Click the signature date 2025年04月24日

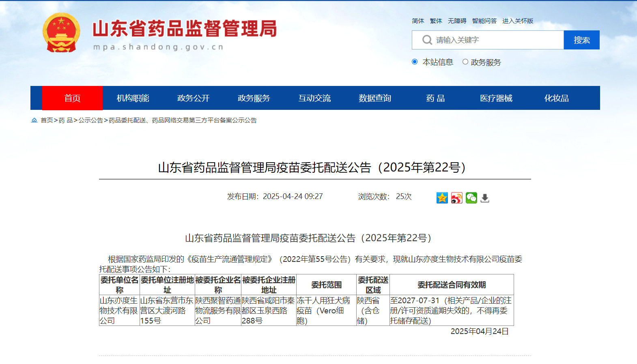pos(480,331)
